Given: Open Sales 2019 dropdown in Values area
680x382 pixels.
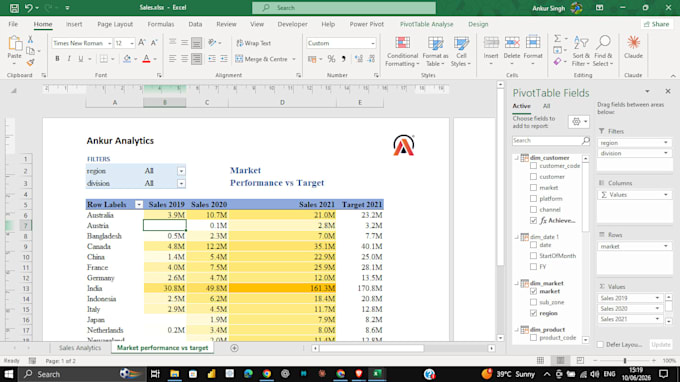Looking at the screenshot, I should (657, 298).
